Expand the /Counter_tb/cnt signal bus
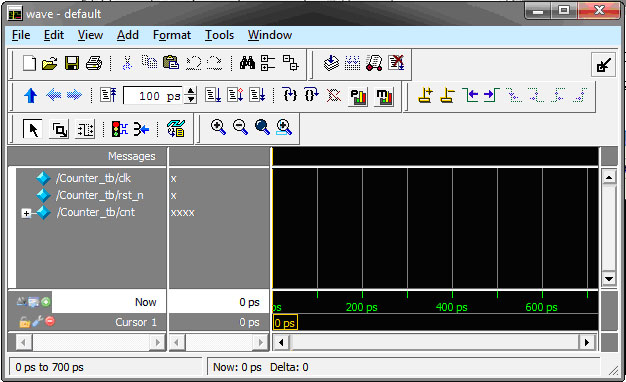Image resolution: width=626 pixels, height=382 pixels. [26, 213]
